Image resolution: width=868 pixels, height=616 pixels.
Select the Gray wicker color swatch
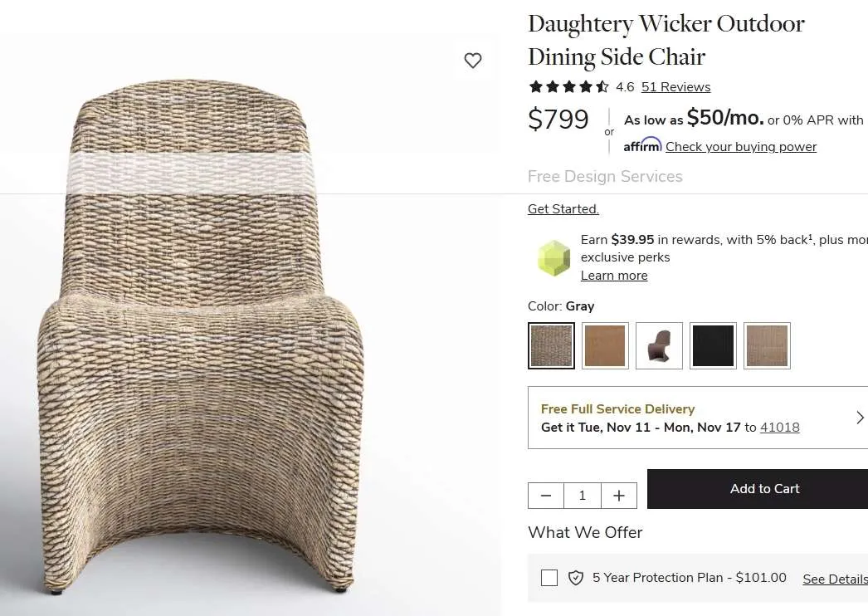coord(551,345)
